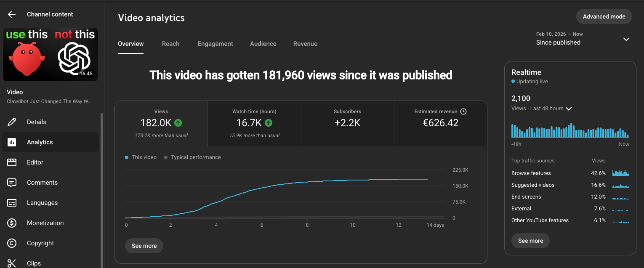Open the Last 48 hours views dropdown
The height and width of the screenshot is (268, 644).
click(568, 108)
